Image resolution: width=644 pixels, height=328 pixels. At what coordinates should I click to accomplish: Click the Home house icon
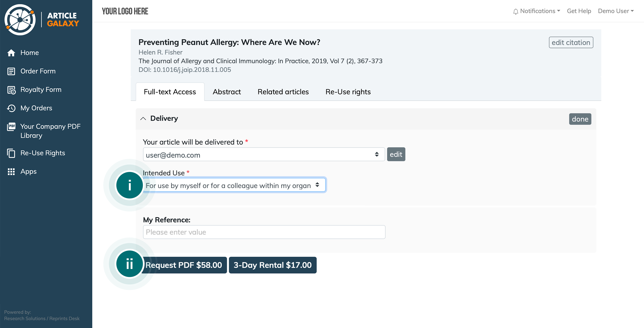[11, 53]
